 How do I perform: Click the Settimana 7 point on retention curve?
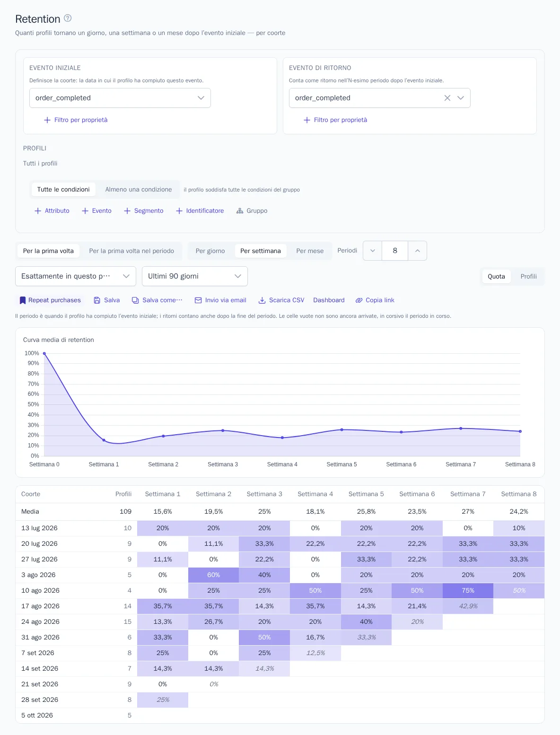(x=461, y=429)
